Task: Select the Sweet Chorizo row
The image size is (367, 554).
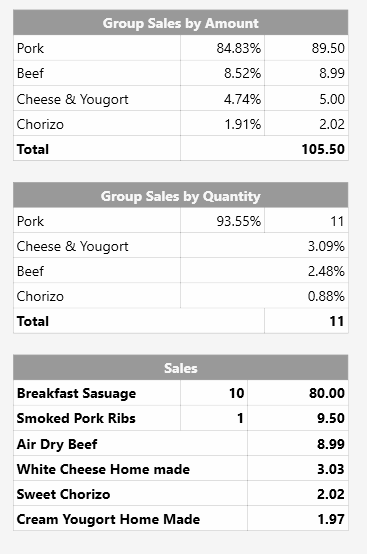Action: click(x=181, y=494)
